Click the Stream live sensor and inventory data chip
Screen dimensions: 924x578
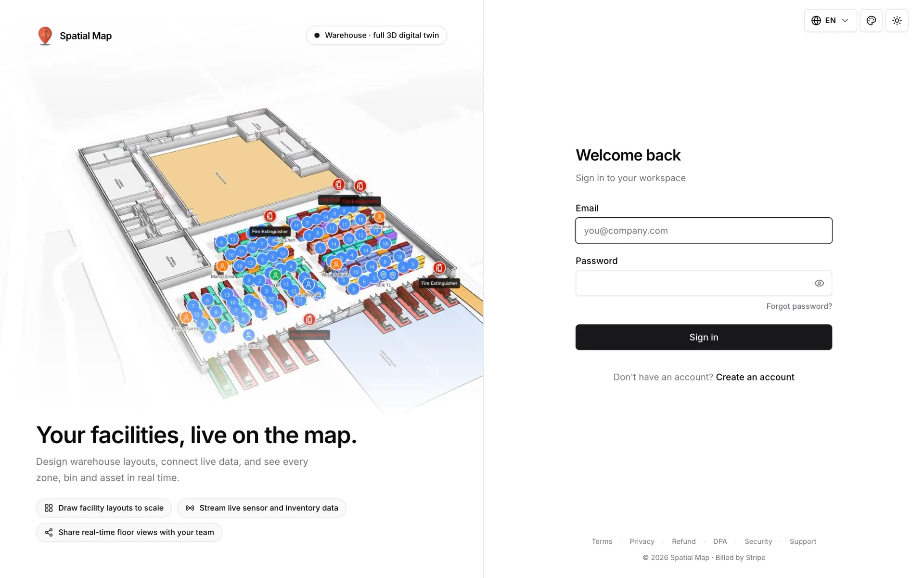pos(262,508)
